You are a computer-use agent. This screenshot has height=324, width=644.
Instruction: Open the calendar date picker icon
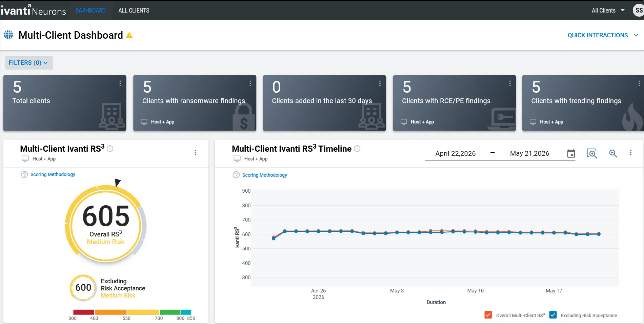click(571, 154)
